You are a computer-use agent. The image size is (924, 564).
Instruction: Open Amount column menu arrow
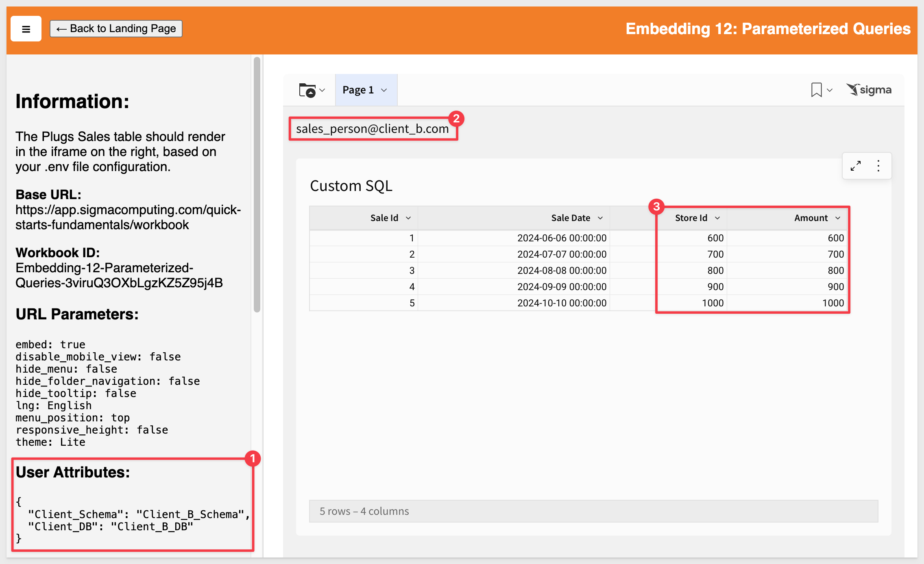(838, 218)
